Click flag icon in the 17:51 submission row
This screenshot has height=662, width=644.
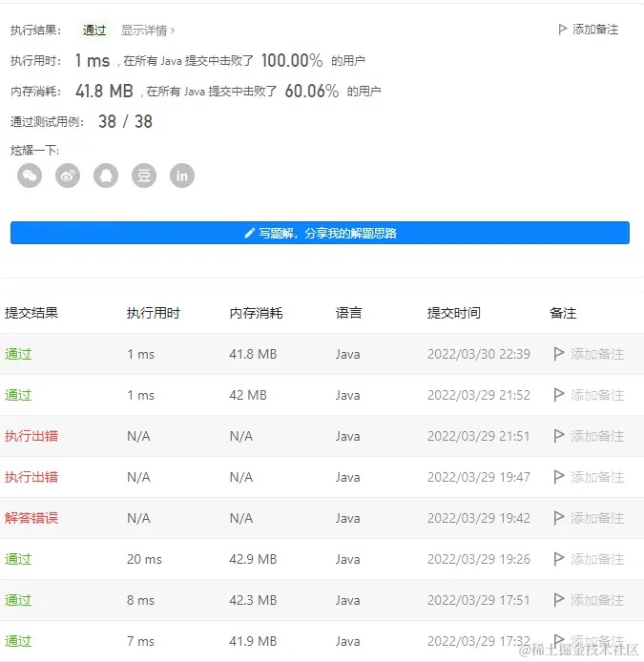click(x=559, y=600)
